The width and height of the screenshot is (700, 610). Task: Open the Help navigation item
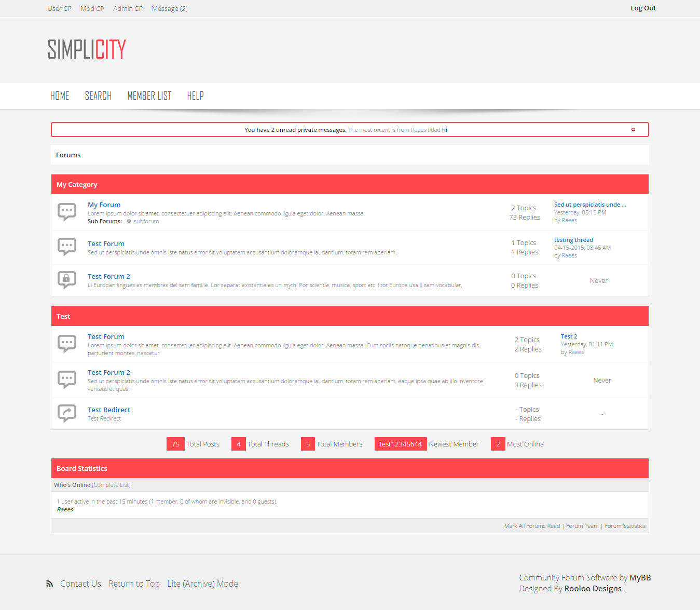195,96
